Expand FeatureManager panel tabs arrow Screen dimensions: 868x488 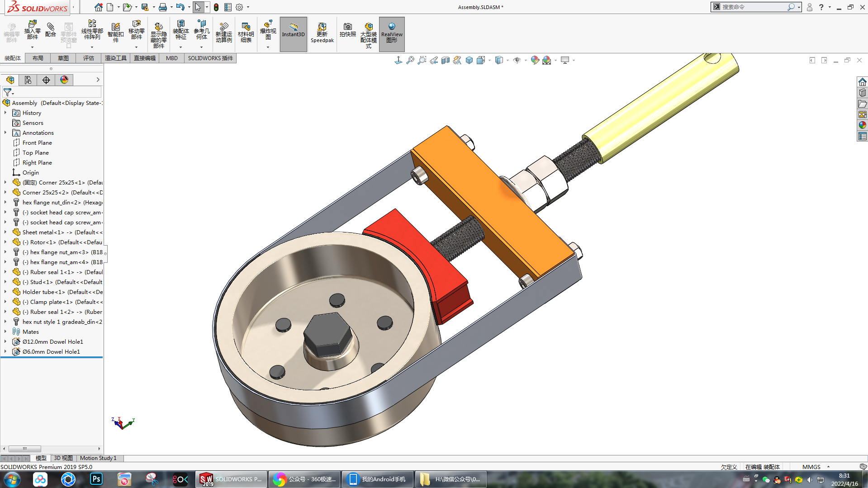pos(98,80)
